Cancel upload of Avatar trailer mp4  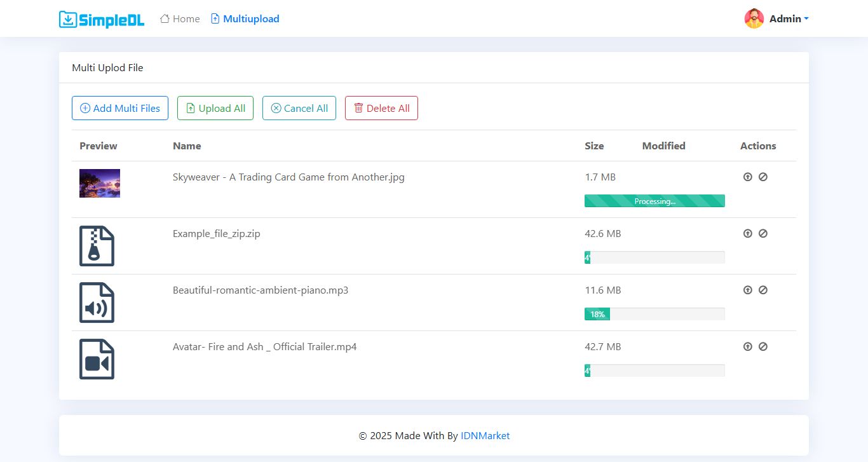pyautogui.click(x=763, y=347)
